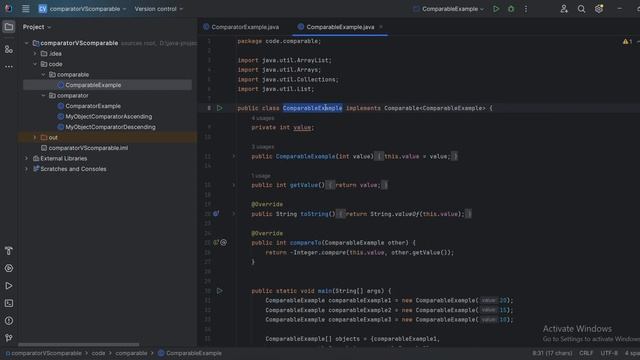Screen dimensions: 640x360
Task: Click override gutter icon beside toString
Action: [216, 213]
